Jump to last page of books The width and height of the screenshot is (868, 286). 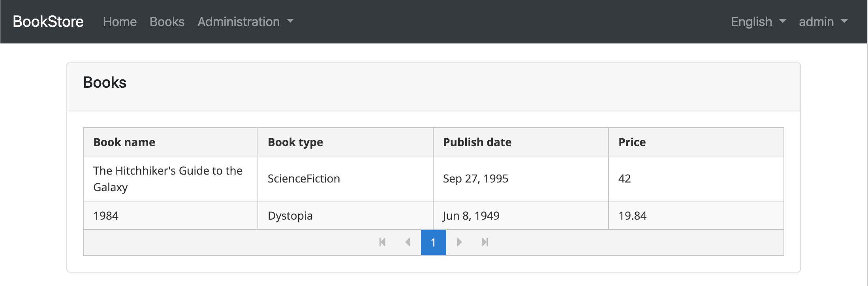click(x=485, y=242)
